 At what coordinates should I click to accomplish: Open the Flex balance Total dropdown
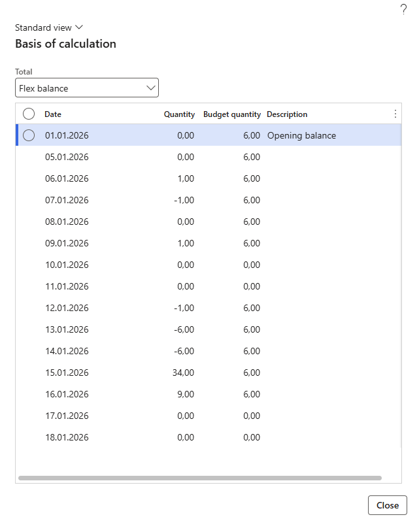[87, 88]
